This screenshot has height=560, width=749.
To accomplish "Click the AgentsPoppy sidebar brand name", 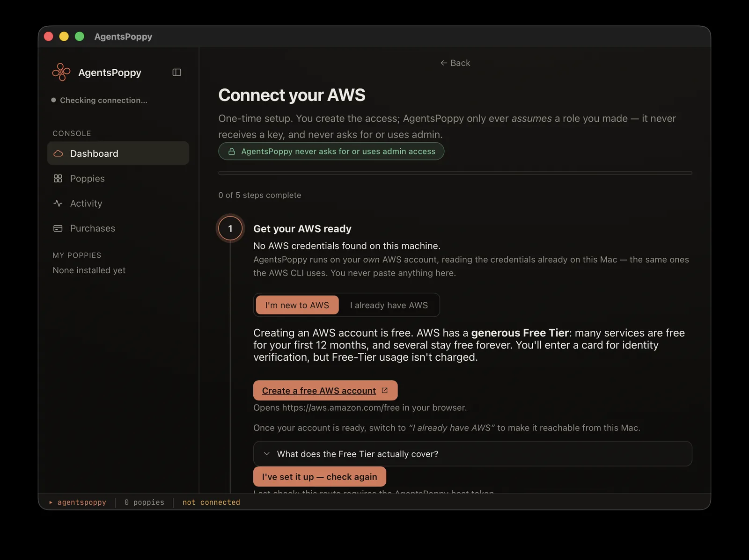I will click(x=110, y=73).
